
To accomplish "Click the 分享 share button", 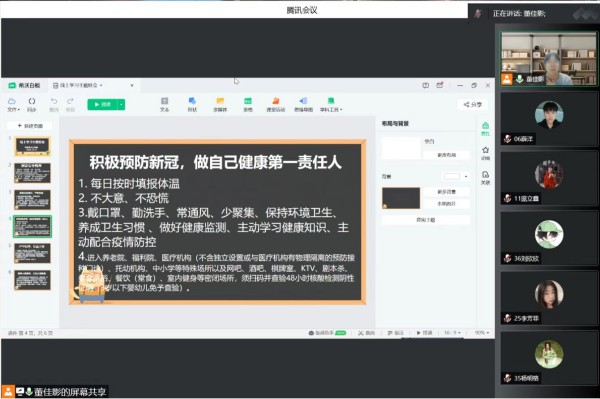I will [x=473, y=104].
